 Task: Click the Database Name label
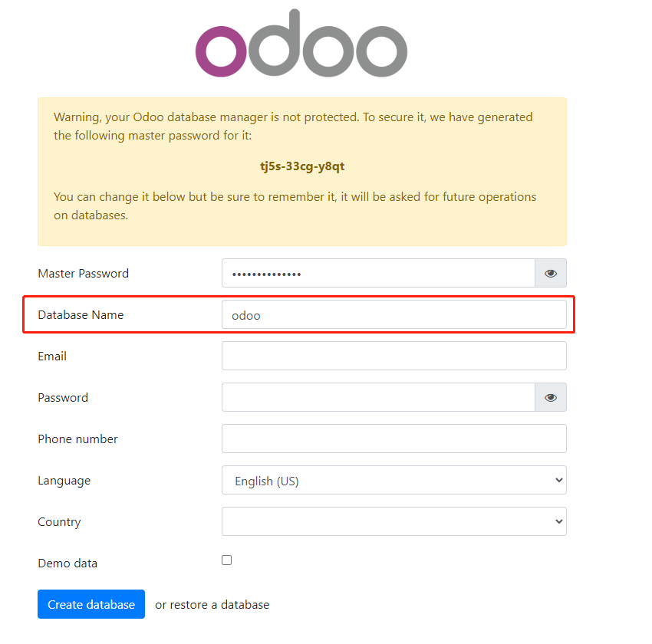click(x=81, y=314)
